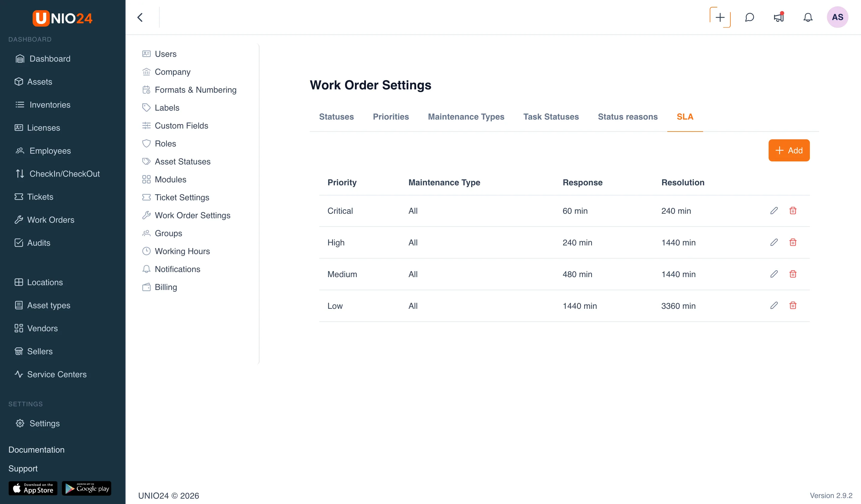The image size is (861, 504).
Task: Open Ticket Settings section
Action: (x=175, y=198)
